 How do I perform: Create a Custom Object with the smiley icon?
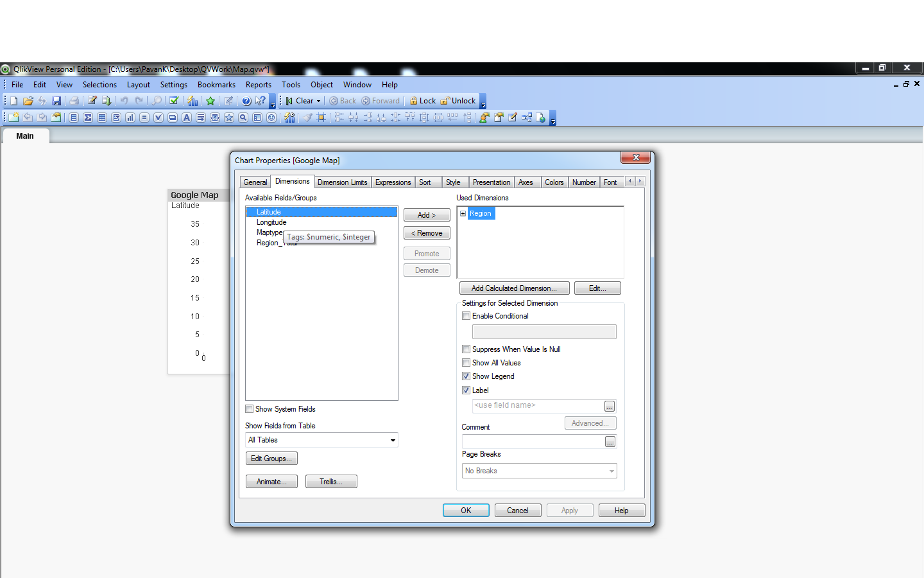click(x=271, y=118)
